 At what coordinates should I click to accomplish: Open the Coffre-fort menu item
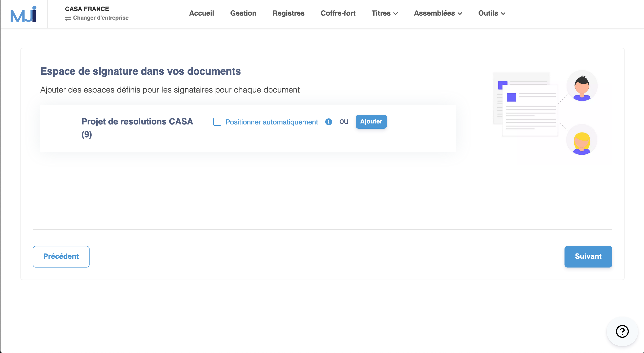pyautogui.click(x=338, y=13)
